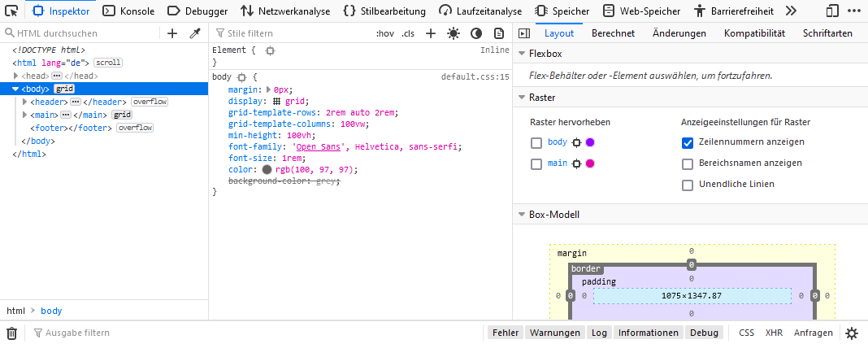Check the main grid overlay checkbox
This screenshot has height=344, width=868.
pyautogui.click(x=536, y=164)
